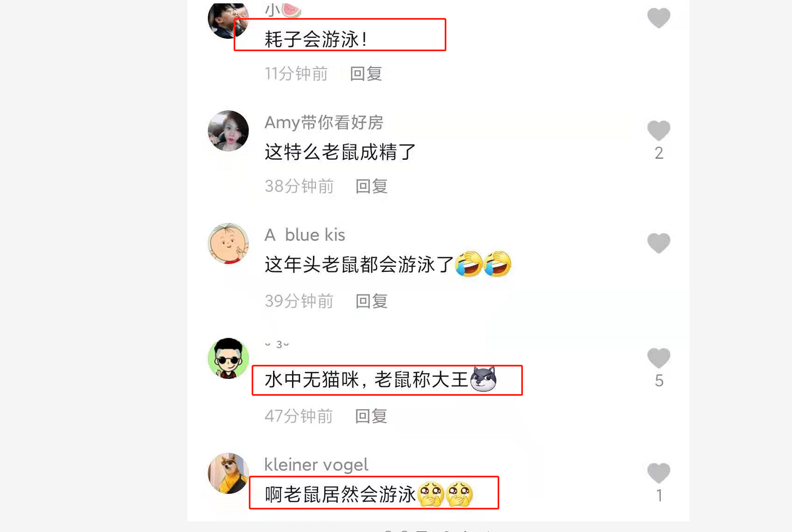Viewport: 792px width, 532px height.
Task: Open the top commenter's avatar
Action: [x=229, y=19]
